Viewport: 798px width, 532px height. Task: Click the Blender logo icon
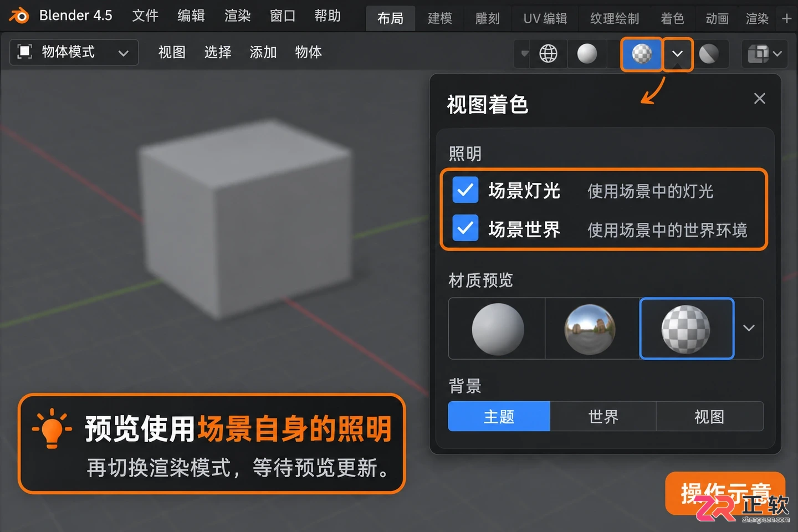[18, 16]
